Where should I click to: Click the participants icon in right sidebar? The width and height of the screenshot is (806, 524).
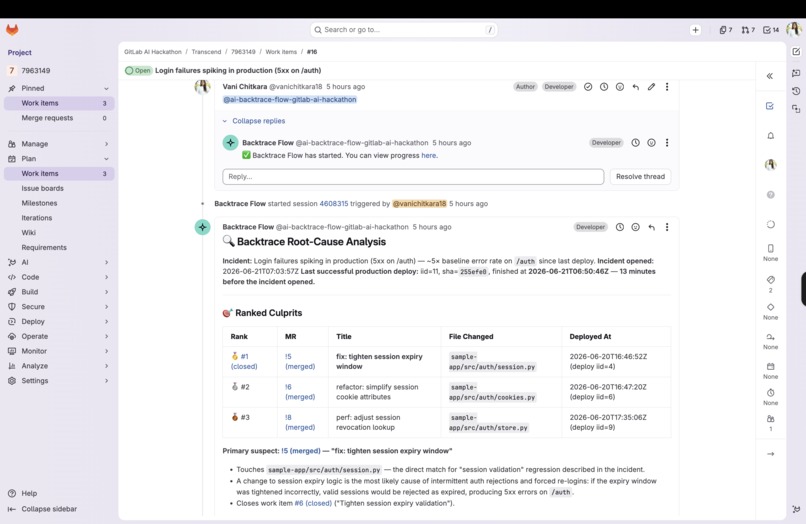tap(770, 419)
